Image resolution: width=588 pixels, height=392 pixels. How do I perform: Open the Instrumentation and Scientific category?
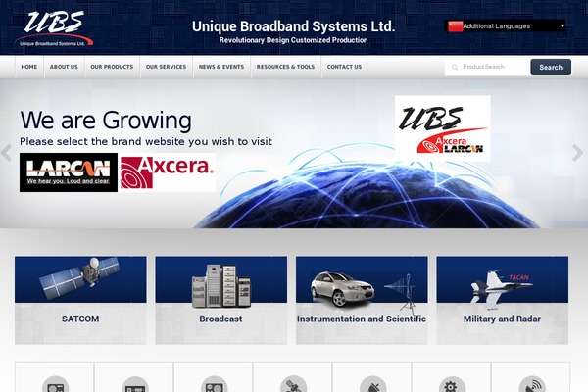point(362,300)
